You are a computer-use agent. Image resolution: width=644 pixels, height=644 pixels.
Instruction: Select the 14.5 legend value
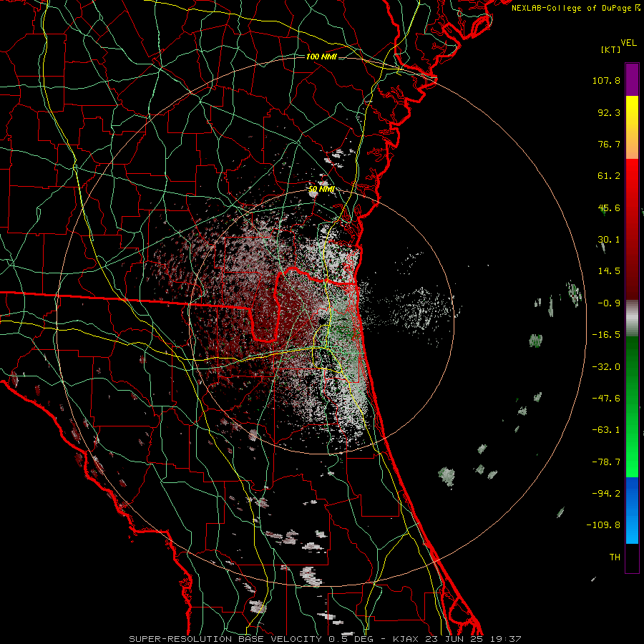coord(609,271)
